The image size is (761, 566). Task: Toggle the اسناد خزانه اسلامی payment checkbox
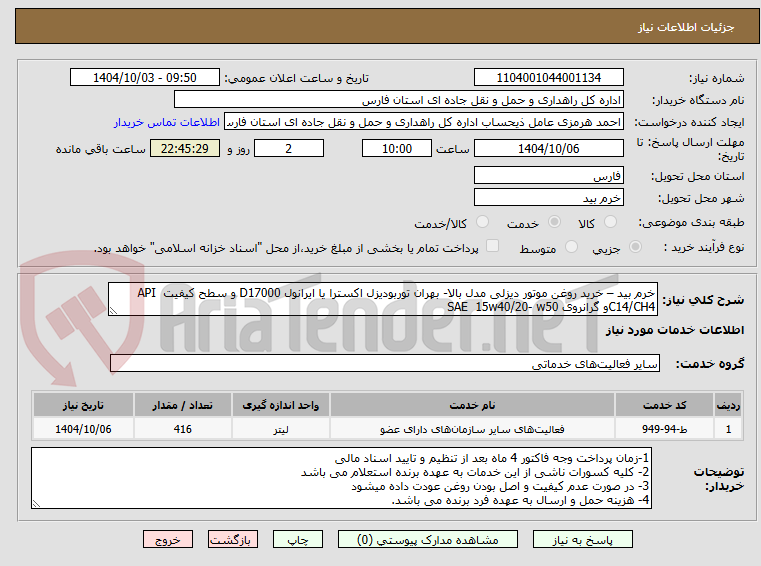click(x=492, y=246)
